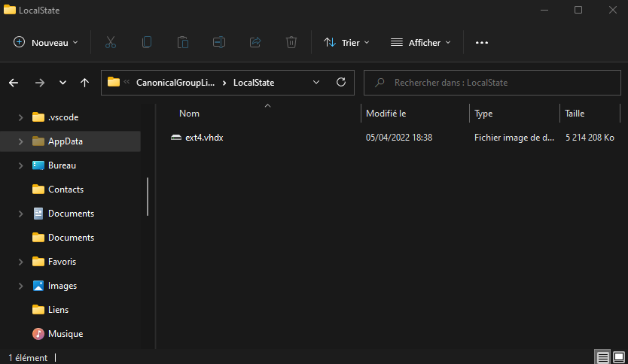
Task: Click the Paste clipboard icon
Action: point(183,42)
